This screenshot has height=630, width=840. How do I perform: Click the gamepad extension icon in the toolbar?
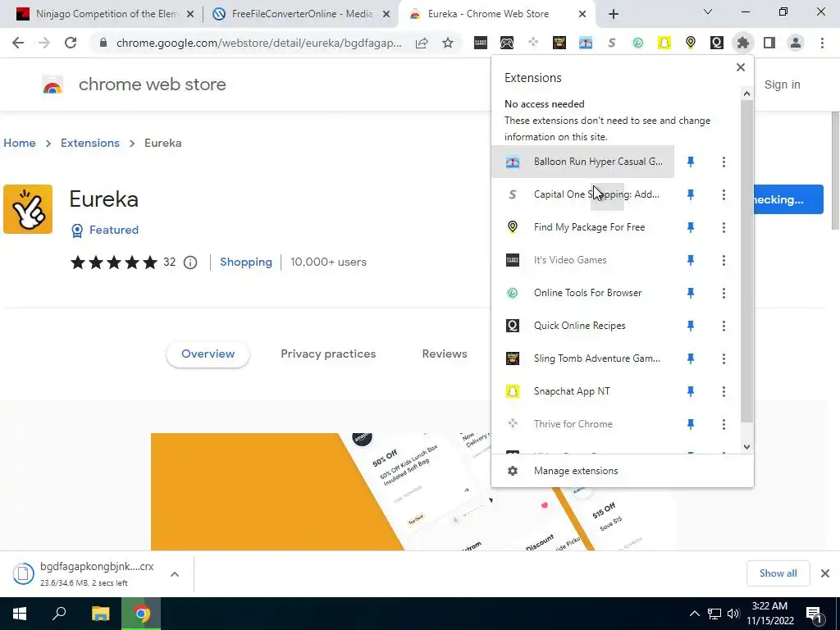[507, 43]
